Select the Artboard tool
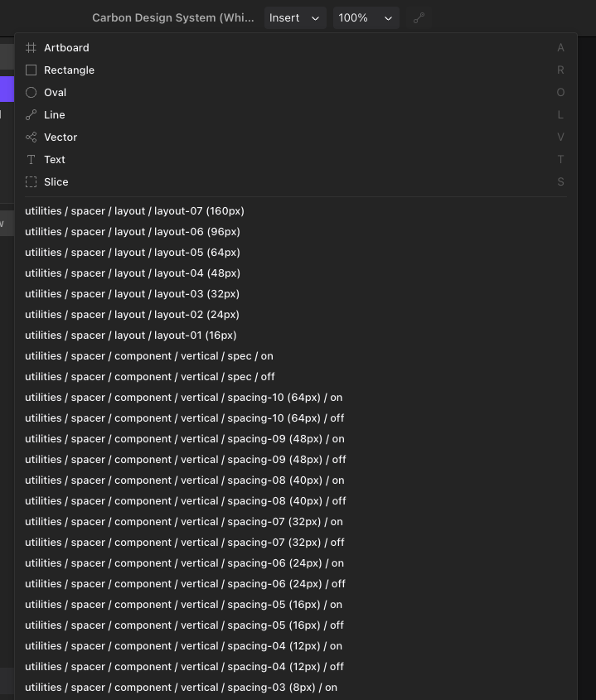Image resolution: width=596 pixels, height=700 pixels. point(66,47)
